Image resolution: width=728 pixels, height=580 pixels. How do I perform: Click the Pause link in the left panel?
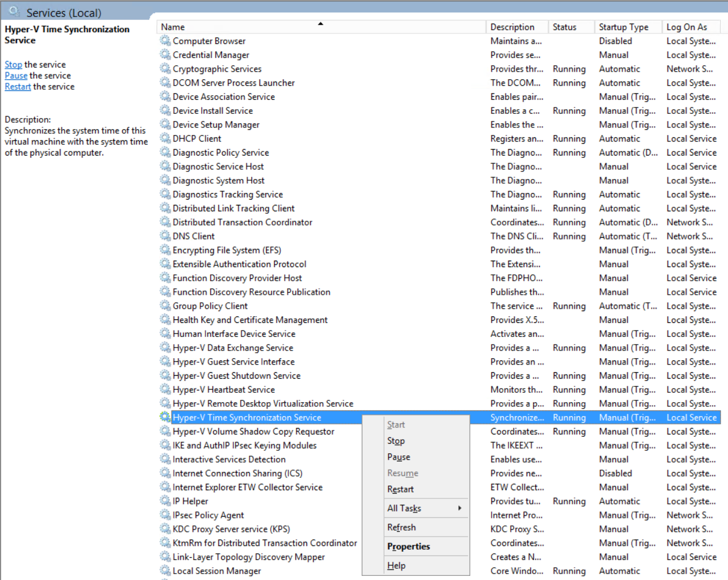[16, 76]
